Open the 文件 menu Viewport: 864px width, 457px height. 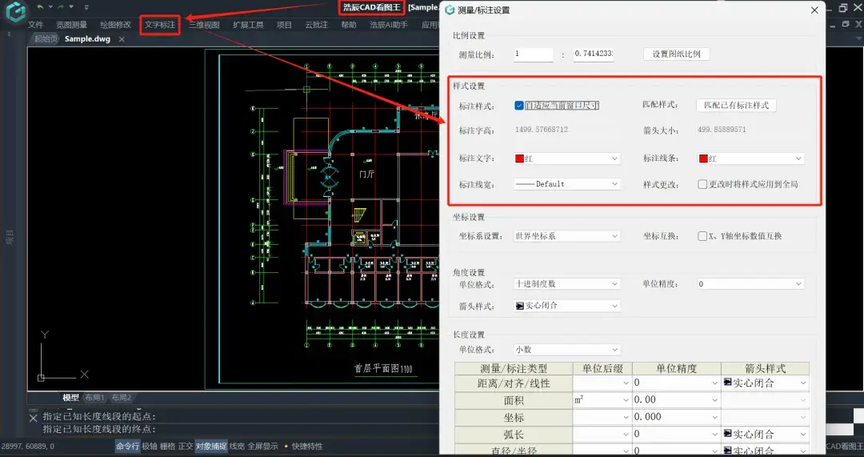(x=35, y=25)
